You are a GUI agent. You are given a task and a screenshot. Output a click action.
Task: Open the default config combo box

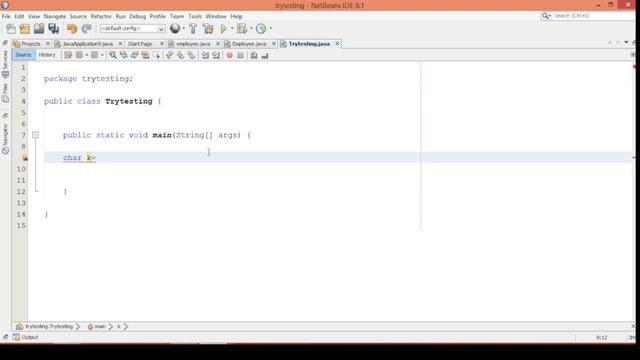(133, 29)
